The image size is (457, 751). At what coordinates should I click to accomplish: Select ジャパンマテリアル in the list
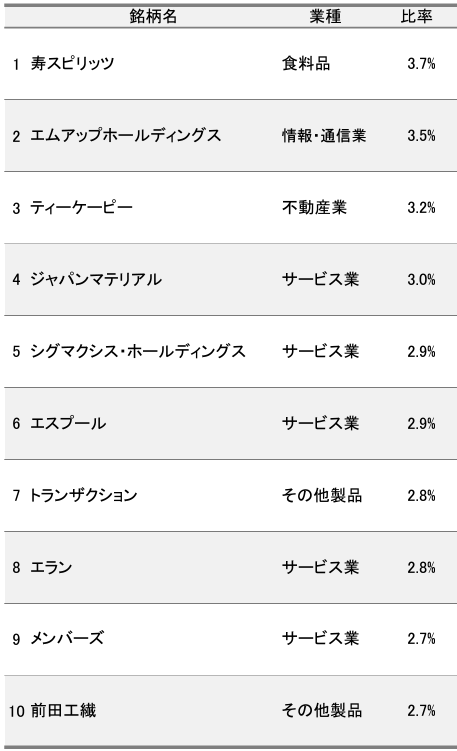click(x=96, y=279)
